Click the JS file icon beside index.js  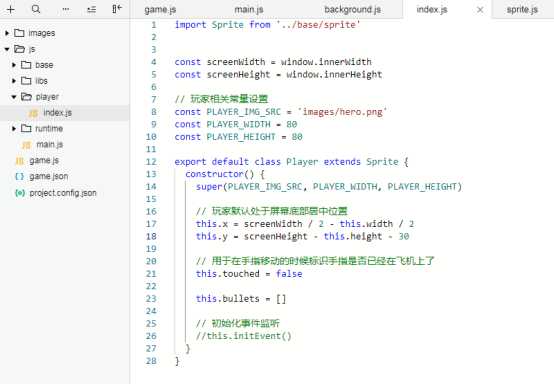click(33, 113)
